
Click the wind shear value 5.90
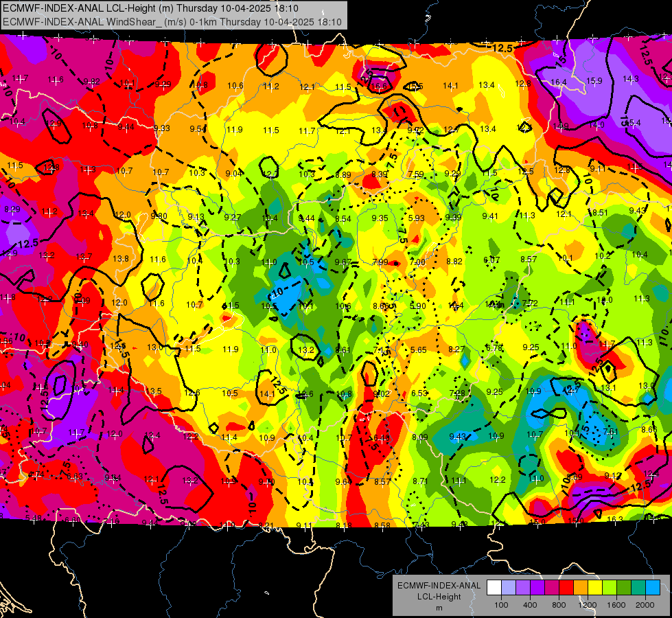pyautogui.click(x=418, y=306)
